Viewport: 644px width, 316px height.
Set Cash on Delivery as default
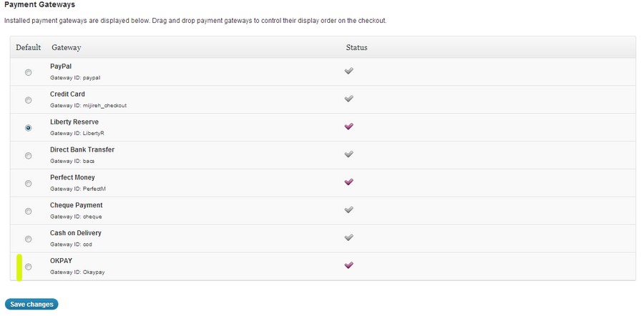click(29, 239)
